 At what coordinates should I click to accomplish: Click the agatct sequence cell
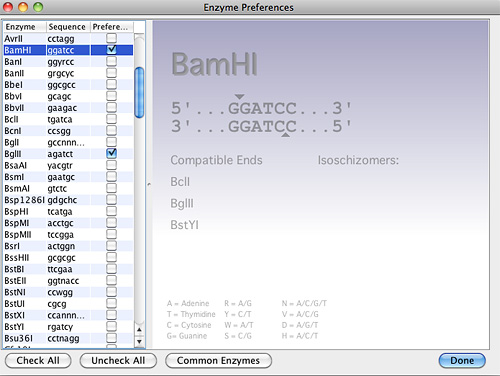pos(68,154)
